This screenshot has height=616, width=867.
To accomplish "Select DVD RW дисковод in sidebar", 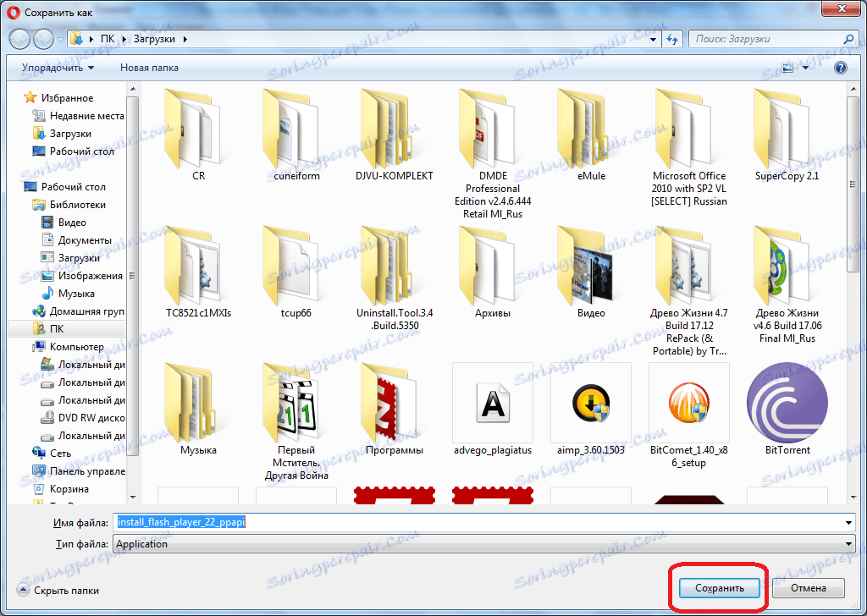I will [83, 418].
